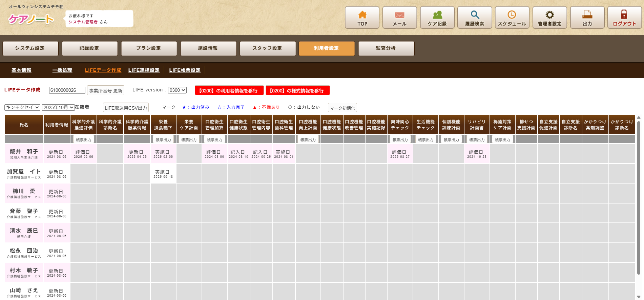This screenshot has height=300, width=644.
Task: Switch to システム設定 tab
Action: [30, 48]
